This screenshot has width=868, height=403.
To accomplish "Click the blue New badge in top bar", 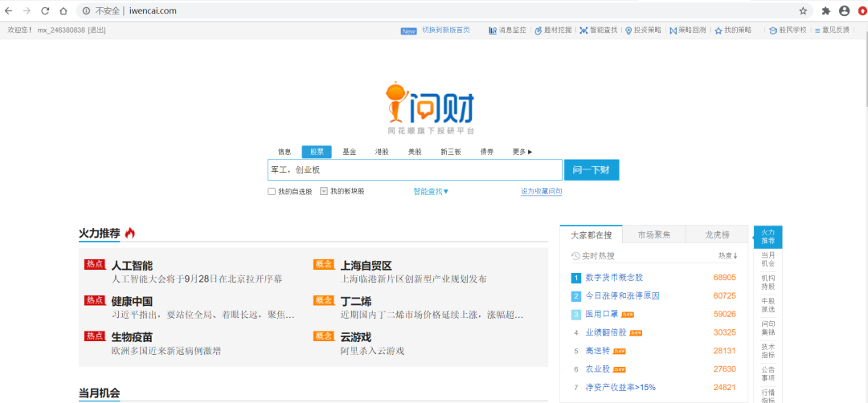I will point(408,31).
